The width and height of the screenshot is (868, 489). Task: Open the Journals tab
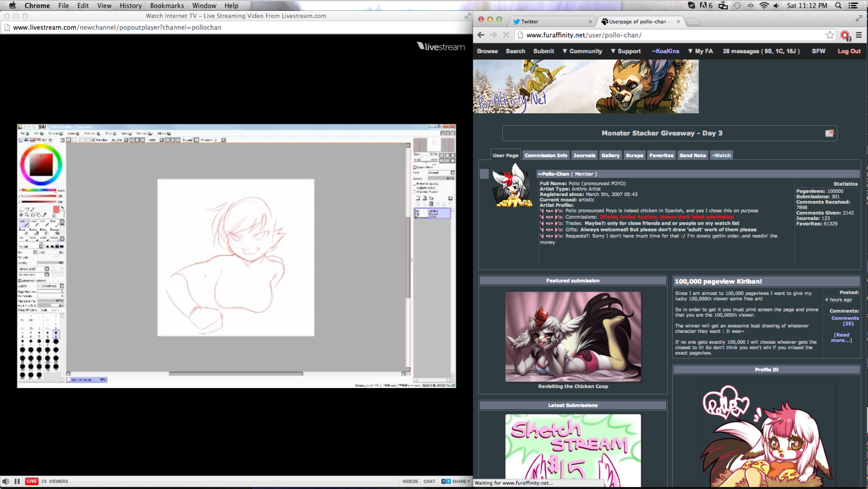pos(584,155)
